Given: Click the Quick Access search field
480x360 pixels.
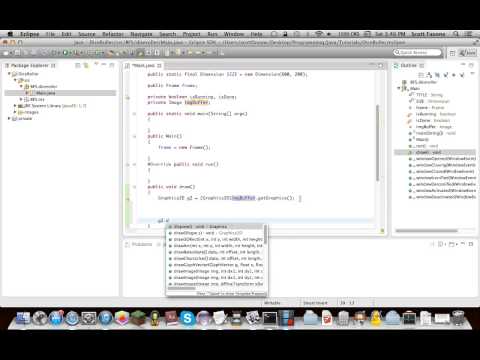Looking at the screenshot, I should pyautogui.click(x=417, y=53).
